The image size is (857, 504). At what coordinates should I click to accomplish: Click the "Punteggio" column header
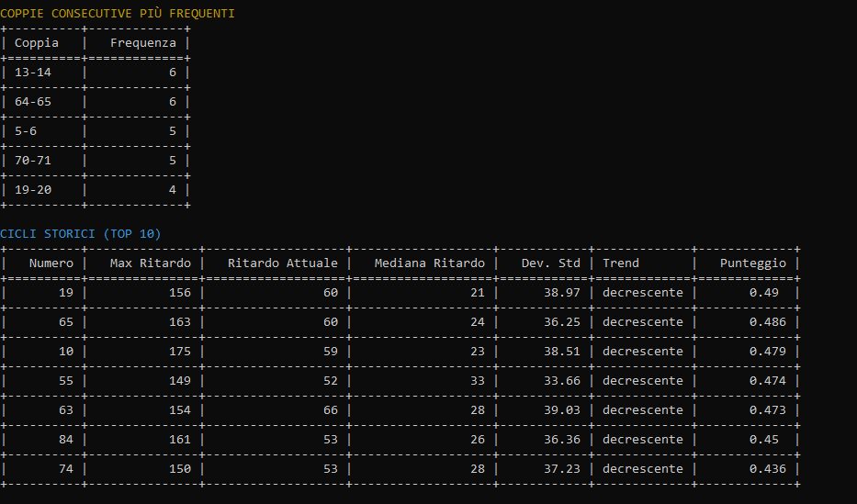[753, 263]
